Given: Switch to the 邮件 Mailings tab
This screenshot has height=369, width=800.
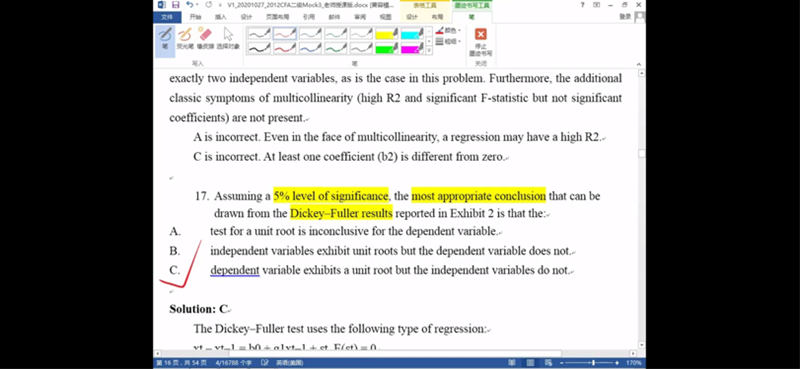Looking at the screenshot, I should (334, 17).
